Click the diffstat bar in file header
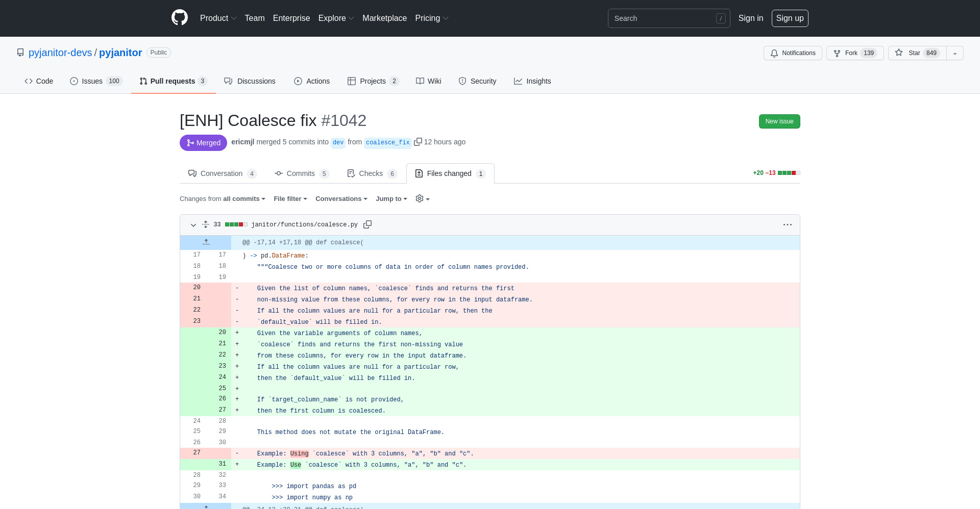The image size is (980, 509). click(x=236, y=224)
